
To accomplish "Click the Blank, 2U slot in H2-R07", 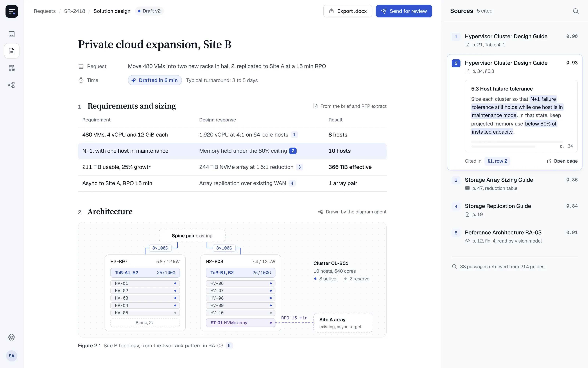I will 145,323.
